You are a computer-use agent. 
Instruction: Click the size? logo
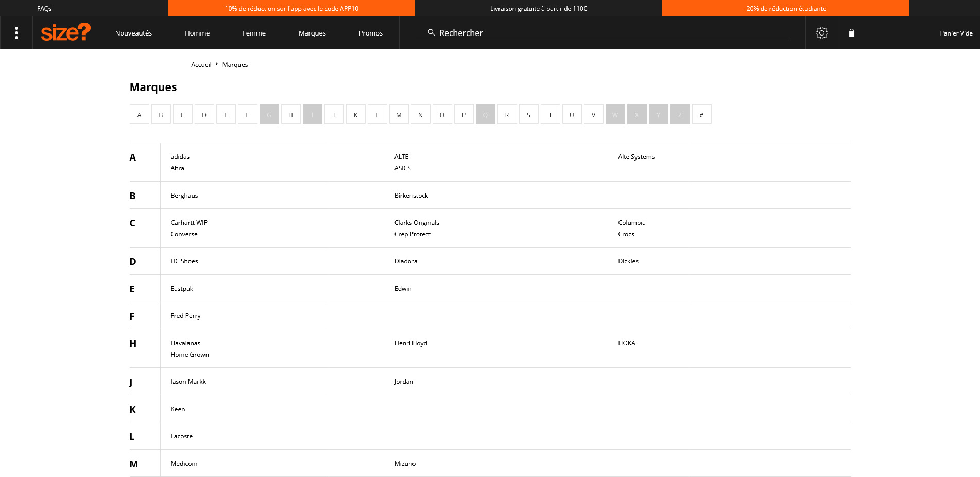pos(66,32)
